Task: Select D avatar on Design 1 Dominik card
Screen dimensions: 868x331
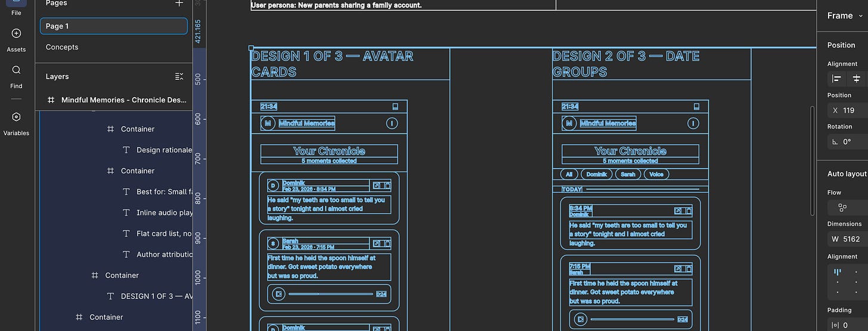Action: pyautogui.click(x=273, y=186)
